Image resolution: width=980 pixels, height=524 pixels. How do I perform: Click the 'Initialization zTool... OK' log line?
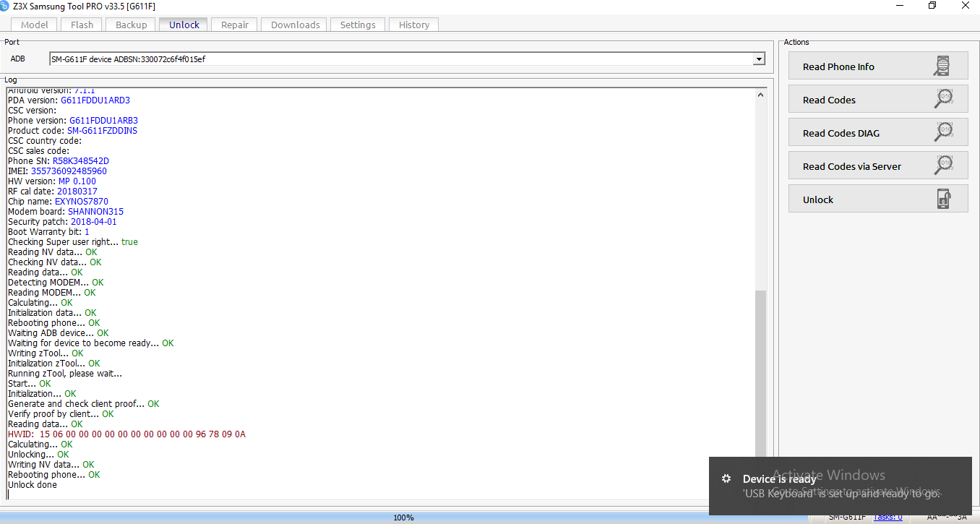[x=54, y=364]
